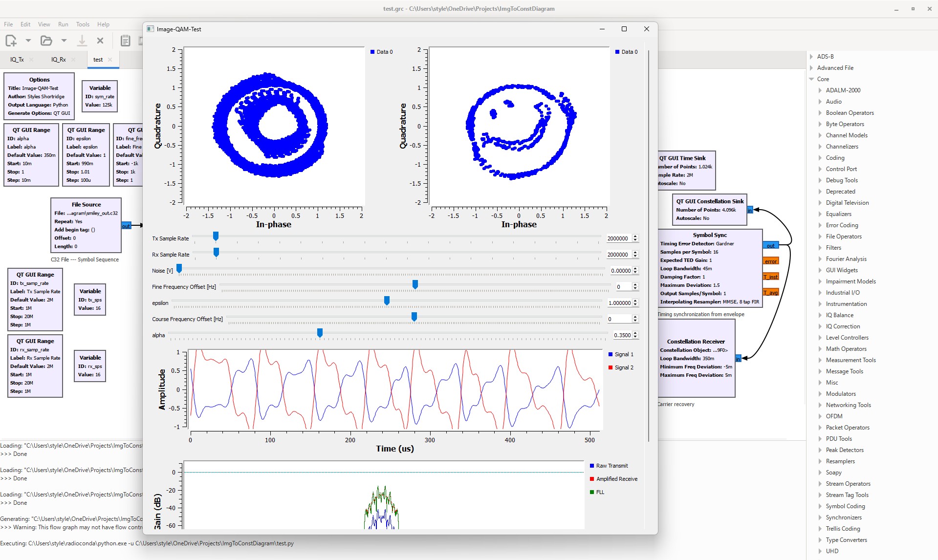Select the Constellation Receiver block
The height and width of the screenshot is (560, 938).
tap(696, 358)
